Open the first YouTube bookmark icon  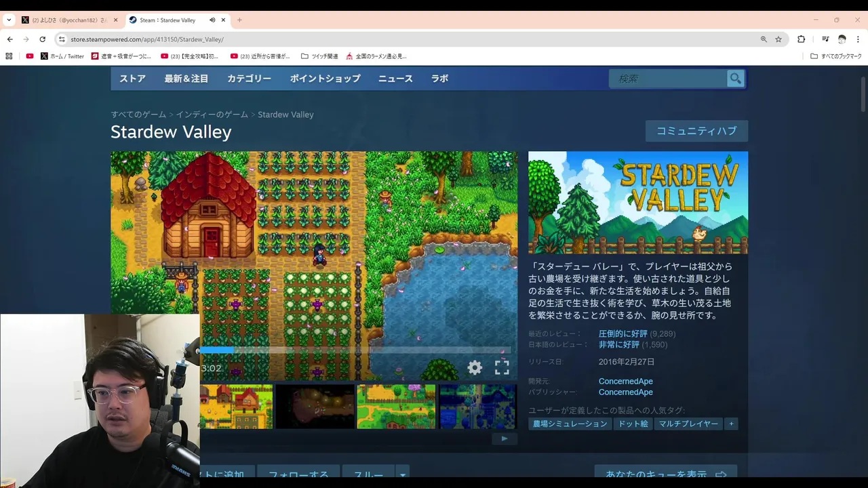30,56
